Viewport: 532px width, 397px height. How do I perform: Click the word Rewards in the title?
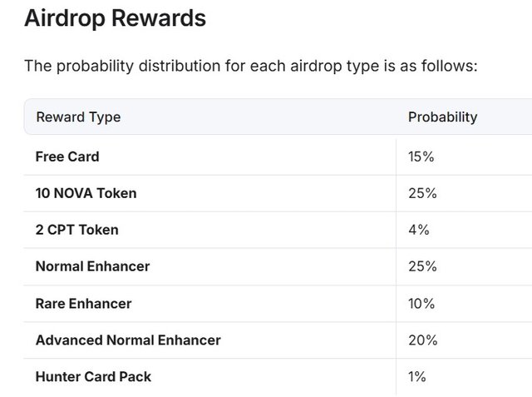click(x=159, y=17)
